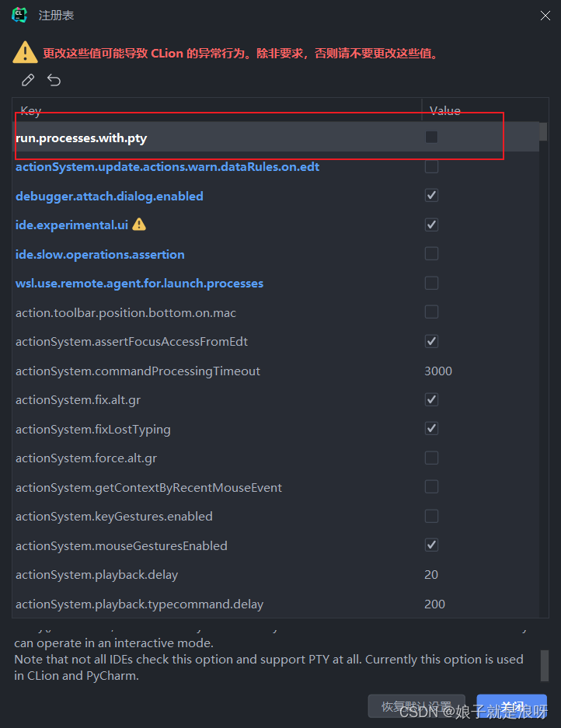Toggle run.processes.with.pty checkbox

coord(431,137)
